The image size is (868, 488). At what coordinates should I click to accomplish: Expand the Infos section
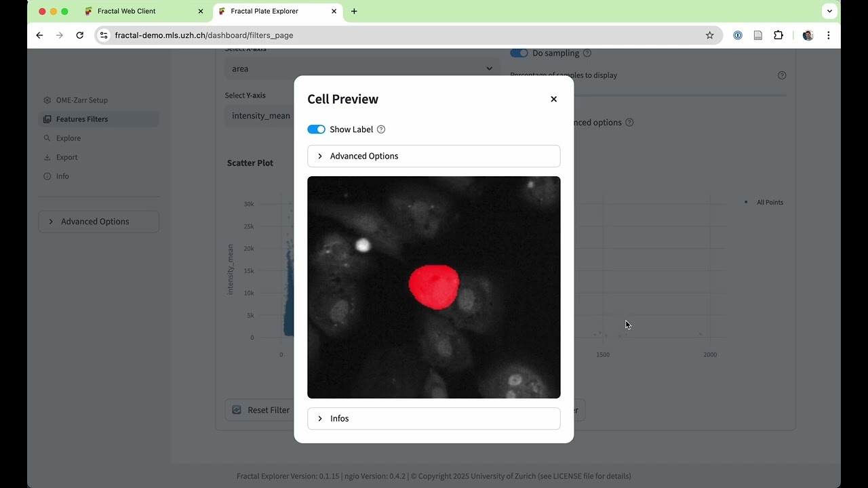pos(434,418)
